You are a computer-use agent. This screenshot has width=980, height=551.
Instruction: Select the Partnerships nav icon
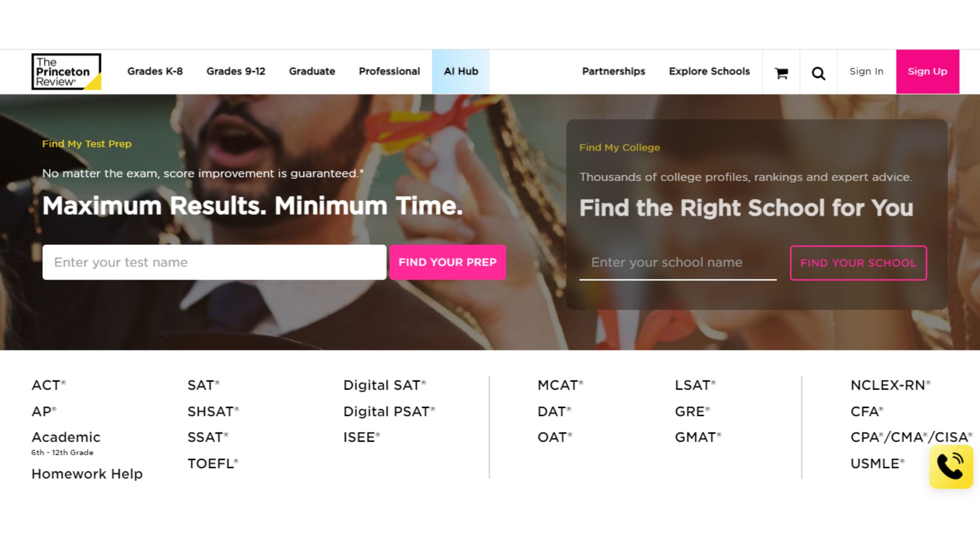tap(613, 71)
